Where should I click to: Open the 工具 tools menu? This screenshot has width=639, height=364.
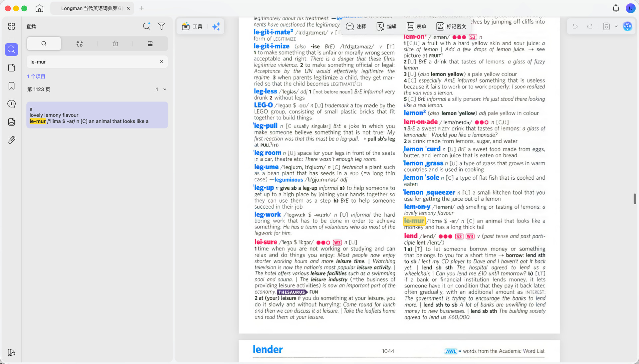192,26
